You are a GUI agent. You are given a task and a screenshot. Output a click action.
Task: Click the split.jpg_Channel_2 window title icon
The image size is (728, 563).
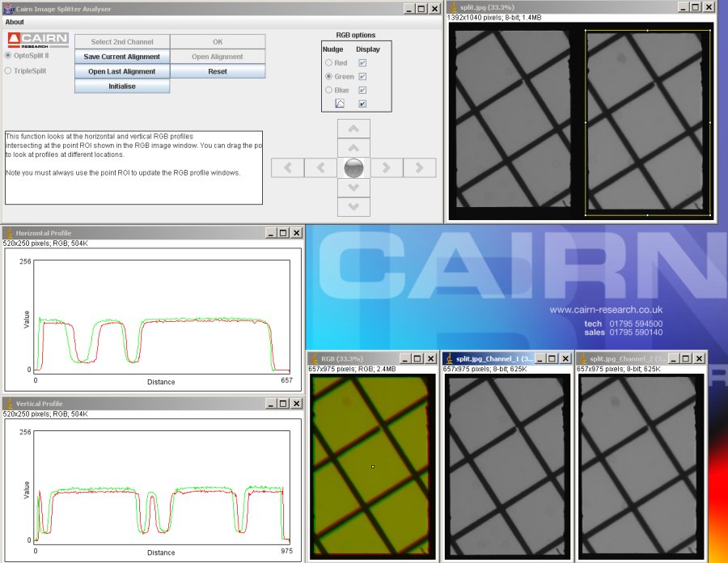click(582, 359)
